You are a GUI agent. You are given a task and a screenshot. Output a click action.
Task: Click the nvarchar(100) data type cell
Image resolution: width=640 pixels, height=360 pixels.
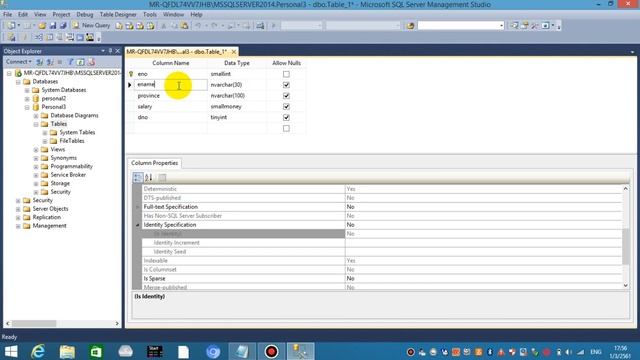point(237,96)
